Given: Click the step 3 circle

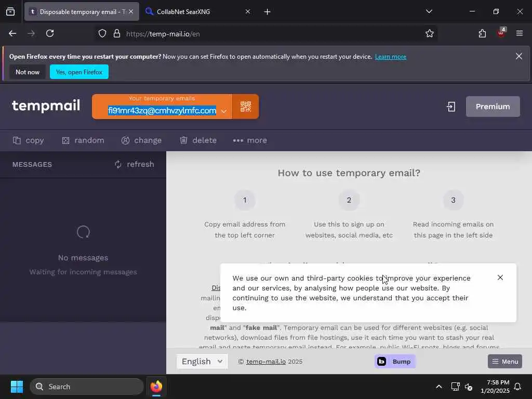Looking at the screenshot, I should 453,200.
